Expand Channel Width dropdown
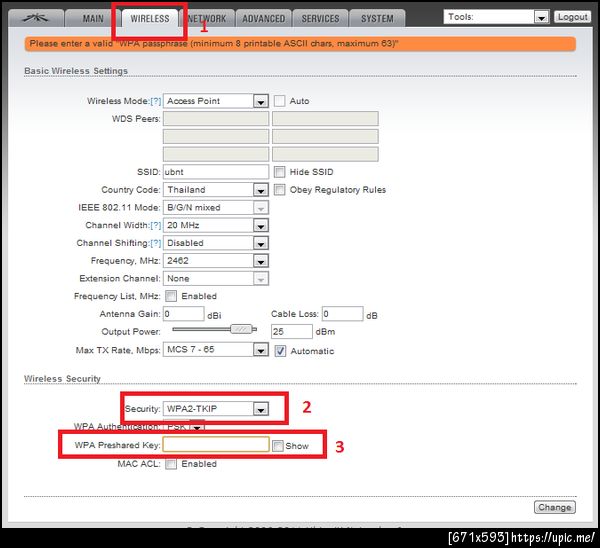 coord(216,225)
